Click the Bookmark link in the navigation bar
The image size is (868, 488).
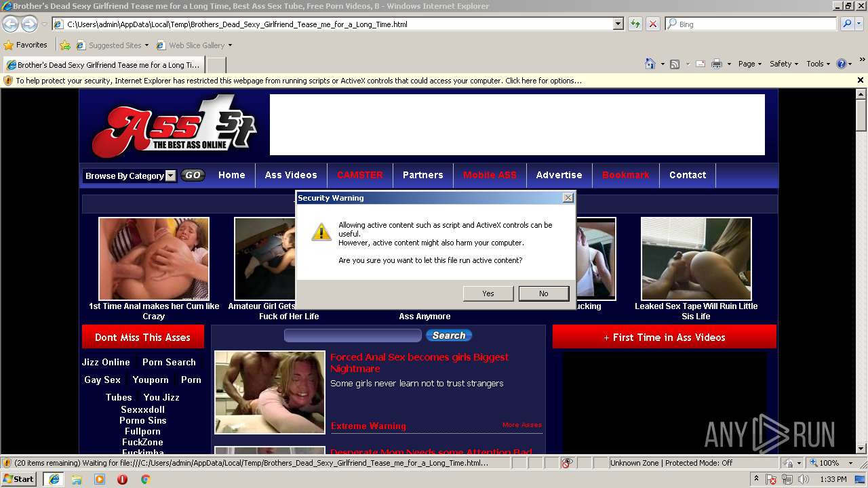point(625,175)
